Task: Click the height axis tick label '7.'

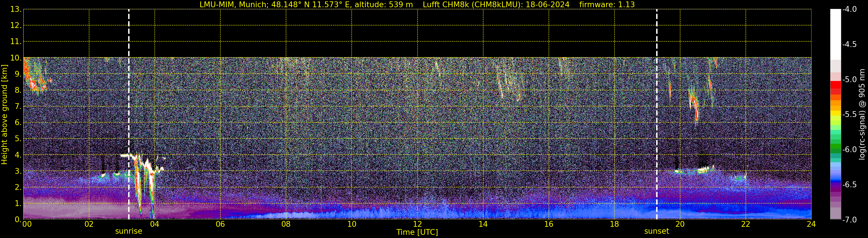Action: coord(18,107)
